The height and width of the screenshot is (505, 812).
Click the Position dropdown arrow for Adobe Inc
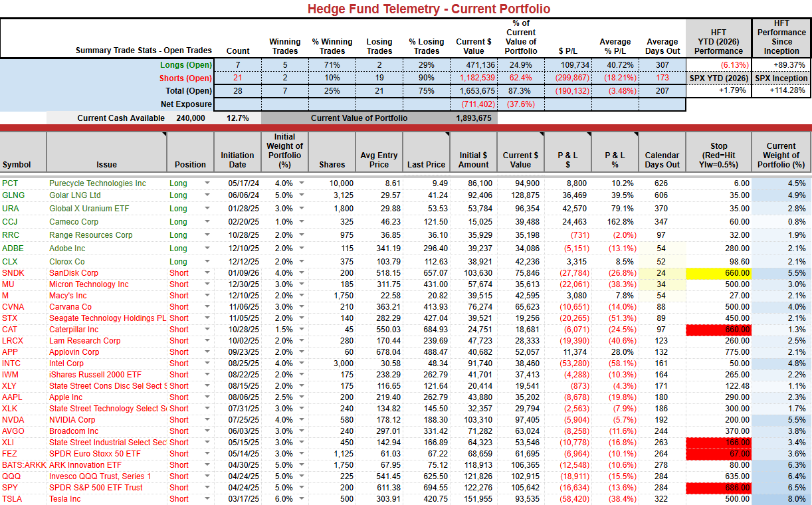point(207,249)
